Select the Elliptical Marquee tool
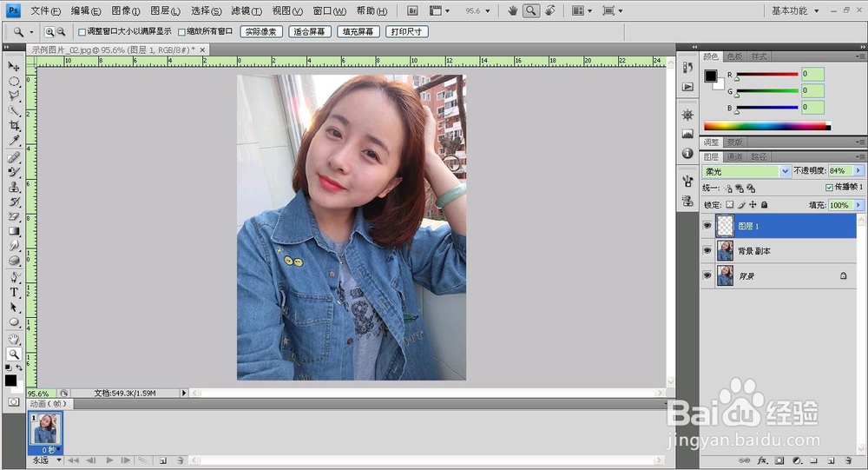868x470 pixels. [x=14, y=82]
